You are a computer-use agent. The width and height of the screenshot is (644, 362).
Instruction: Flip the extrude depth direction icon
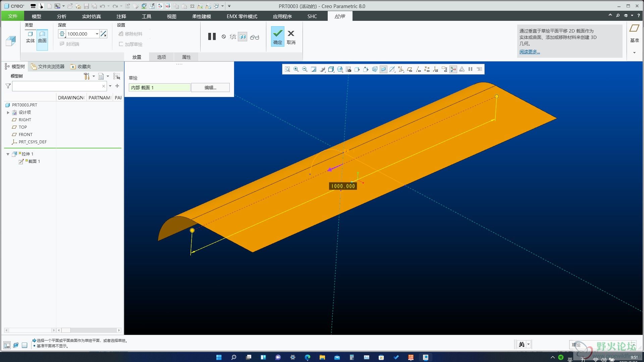point(104,34)
